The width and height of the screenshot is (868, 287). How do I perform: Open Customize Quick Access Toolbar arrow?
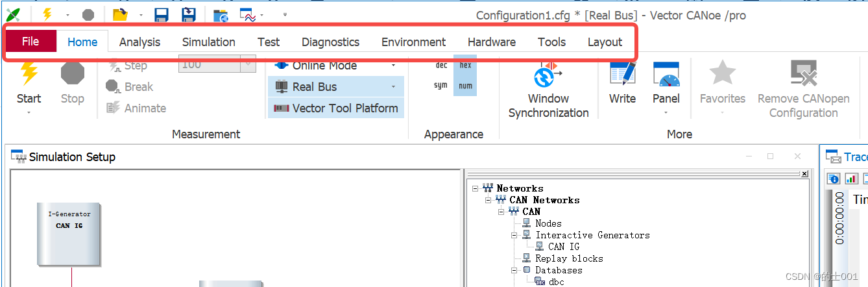pos(285,14)
